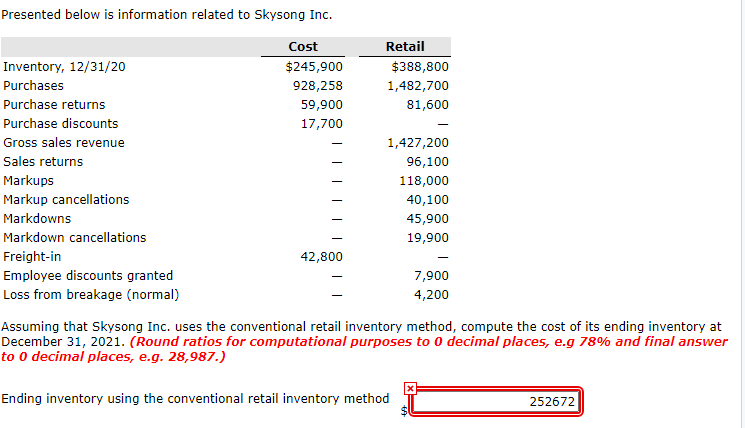745x428 pixels.
Task: Click the red rounding instructions text
Action: pos(364,349)
